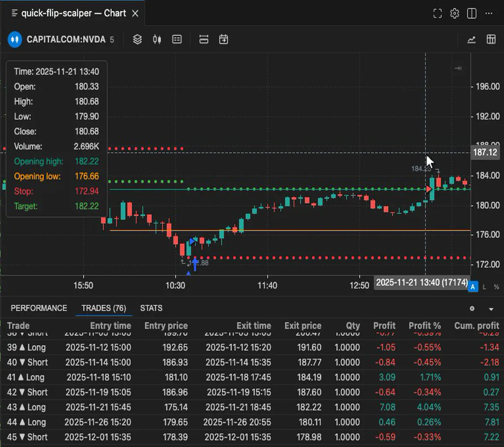Toggle fullscreen mode for the chart

click(437, 14)
